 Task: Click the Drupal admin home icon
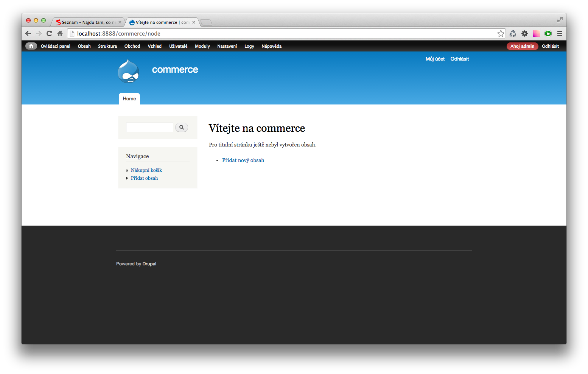coord(31,46)
